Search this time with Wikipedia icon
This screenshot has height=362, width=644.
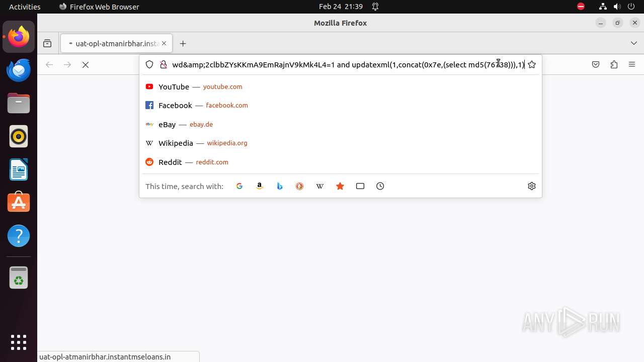[320, 186]
